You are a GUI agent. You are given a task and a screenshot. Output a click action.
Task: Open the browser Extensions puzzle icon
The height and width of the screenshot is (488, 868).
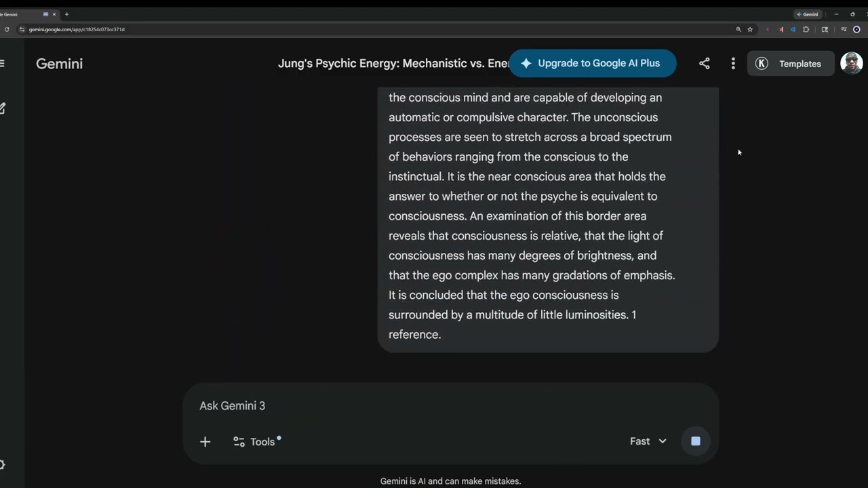[x=806, y=29]
